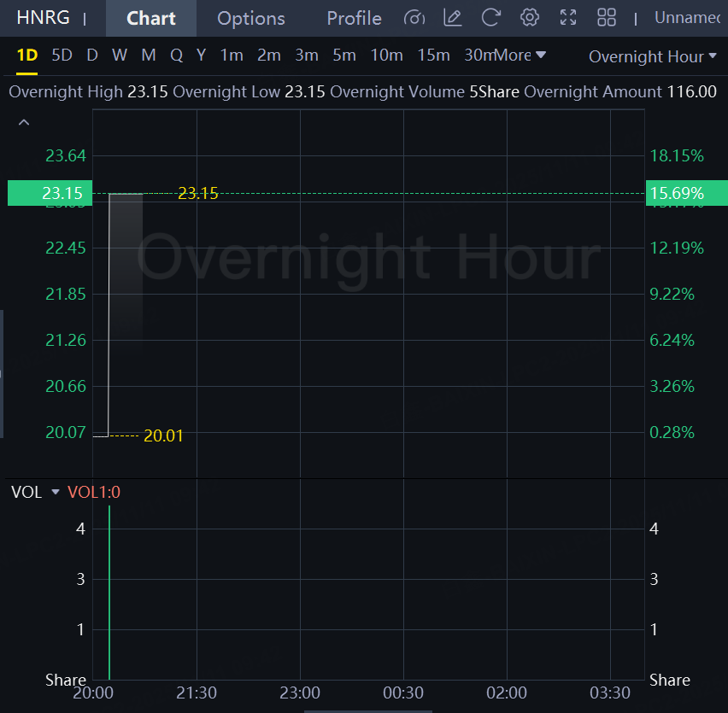Open the Overnight Hour session dropdown
This screenshot has width=728, height=713.
(x=652, y=56)
